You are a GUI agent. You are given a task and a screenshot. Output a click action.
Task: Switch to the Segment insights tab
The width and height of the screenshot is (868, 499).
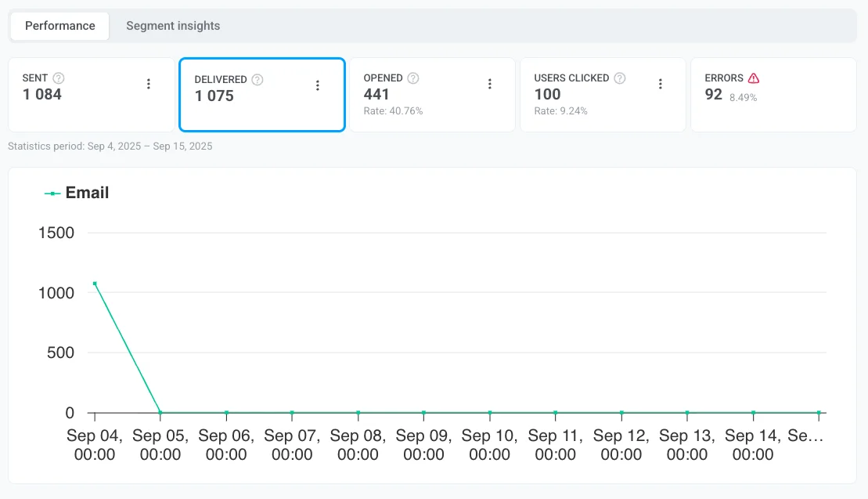coord(172,25)
